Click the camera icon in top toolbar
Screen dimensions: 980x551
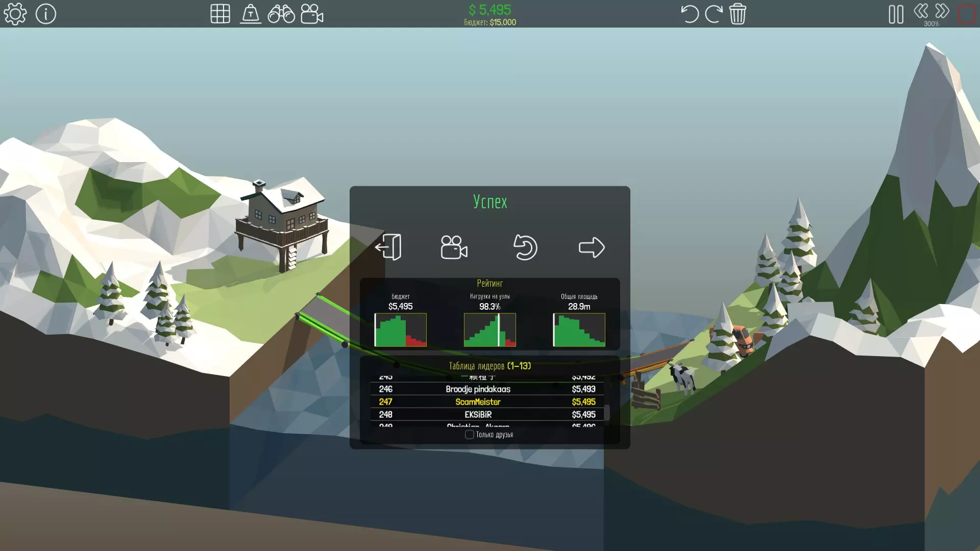tap(312, 14)
